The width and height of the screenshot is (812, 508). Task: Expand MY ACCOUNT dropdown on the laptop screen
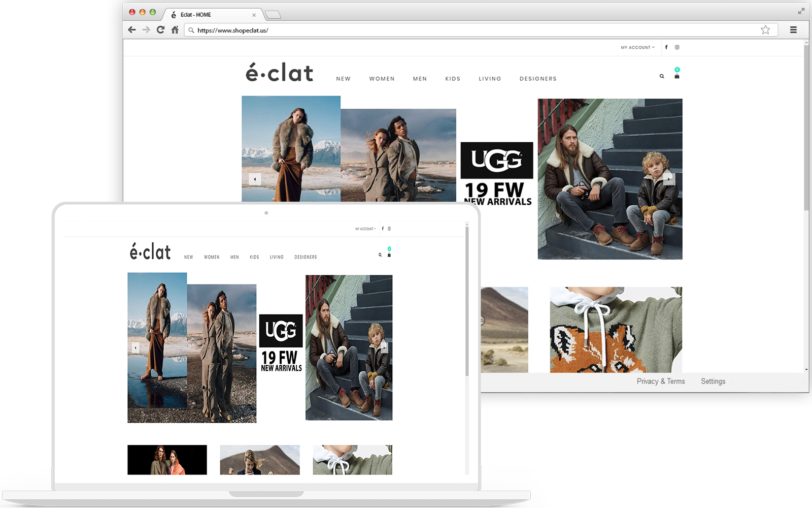click(365, 229)
